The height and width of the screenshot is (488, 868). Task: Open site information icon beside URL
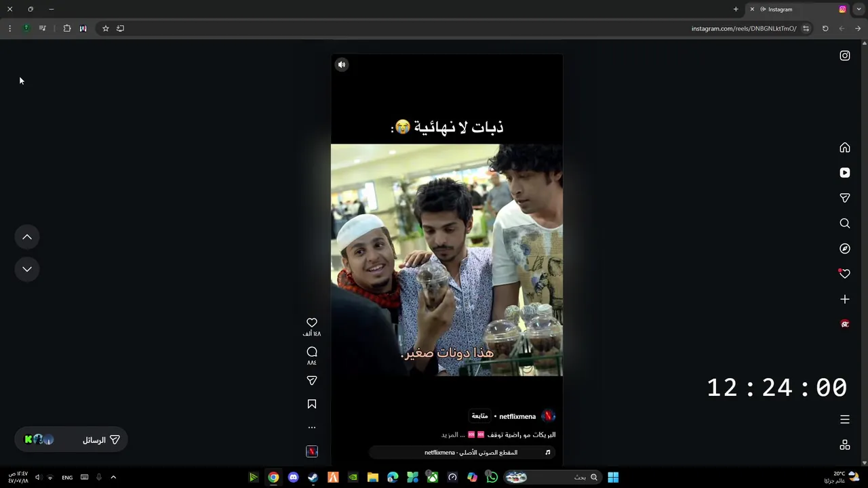click(x=806, y=28)
